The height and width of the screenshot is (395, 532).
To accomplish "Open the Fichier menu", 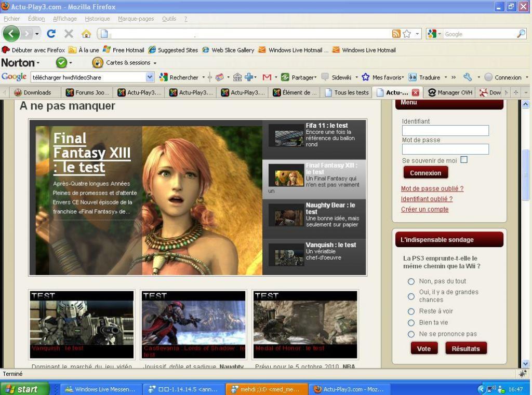I will (11, 19).
